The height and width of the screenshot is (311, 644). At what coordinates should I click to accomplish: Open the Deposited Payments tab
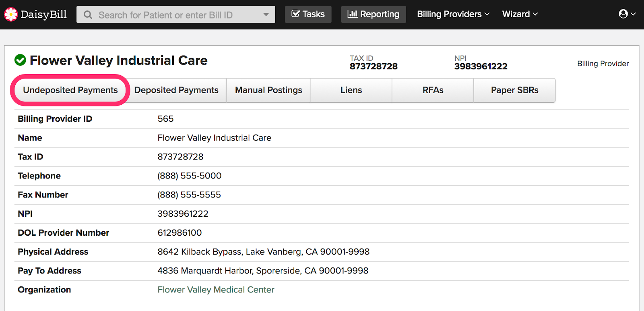pos(176,90)
